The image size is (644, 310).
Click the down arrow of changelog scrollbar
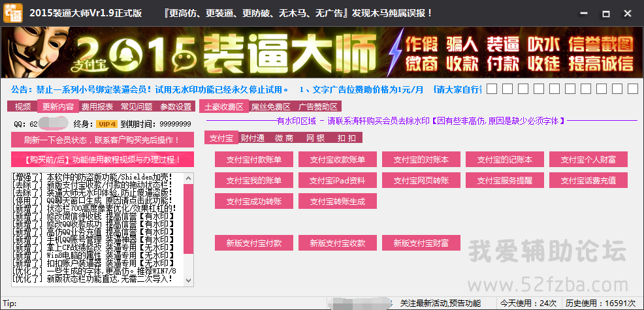tap(189, 280)
